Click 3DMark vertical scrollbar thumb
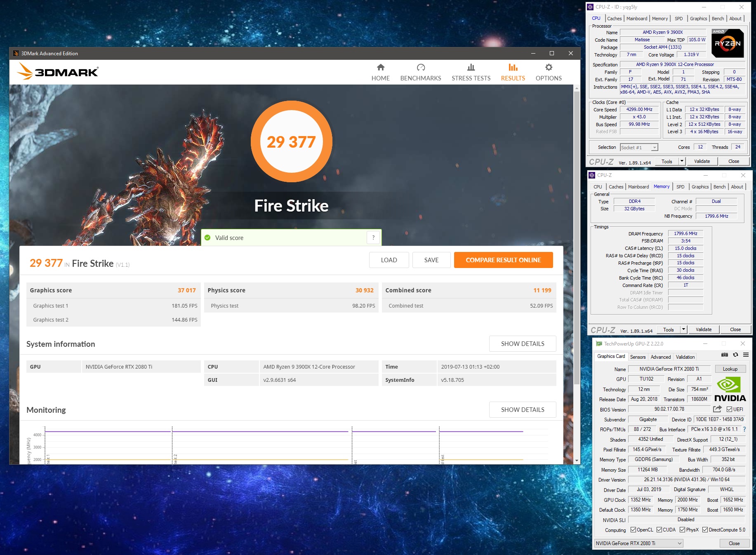 click(x=577, y=238)
